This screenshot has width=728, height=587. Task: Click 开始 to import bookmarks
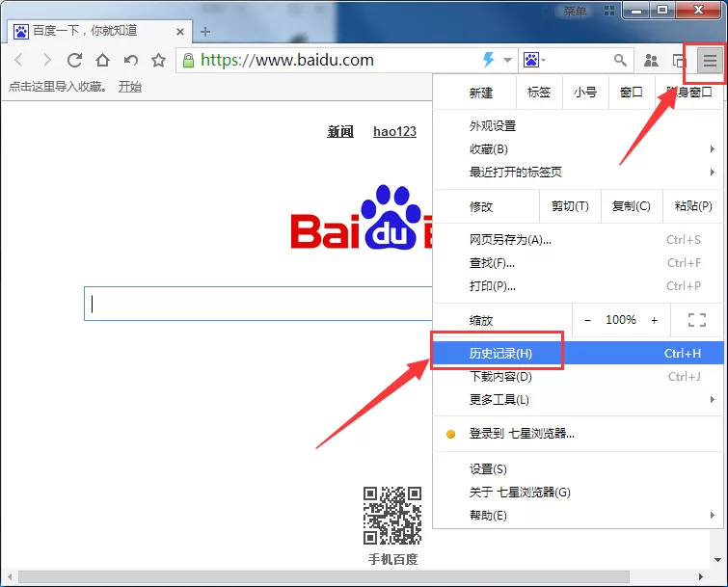pos(129,87)
